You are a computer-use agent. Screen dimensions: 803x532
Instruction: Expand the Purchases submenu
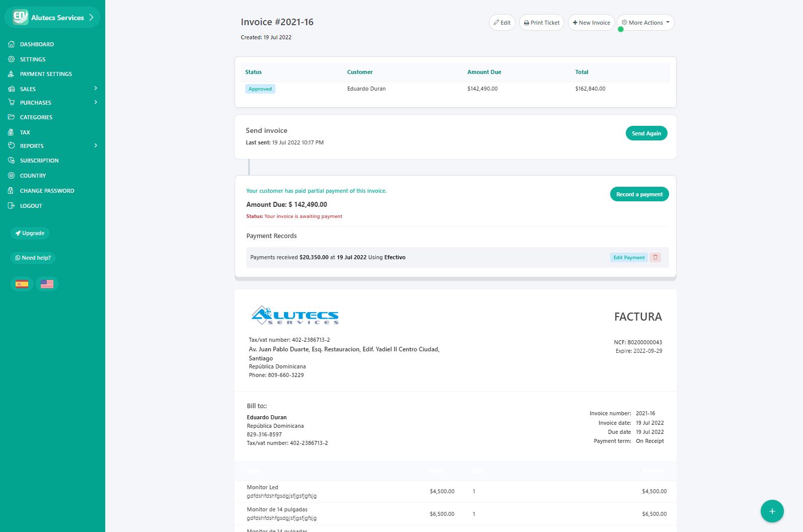[96, 103]
